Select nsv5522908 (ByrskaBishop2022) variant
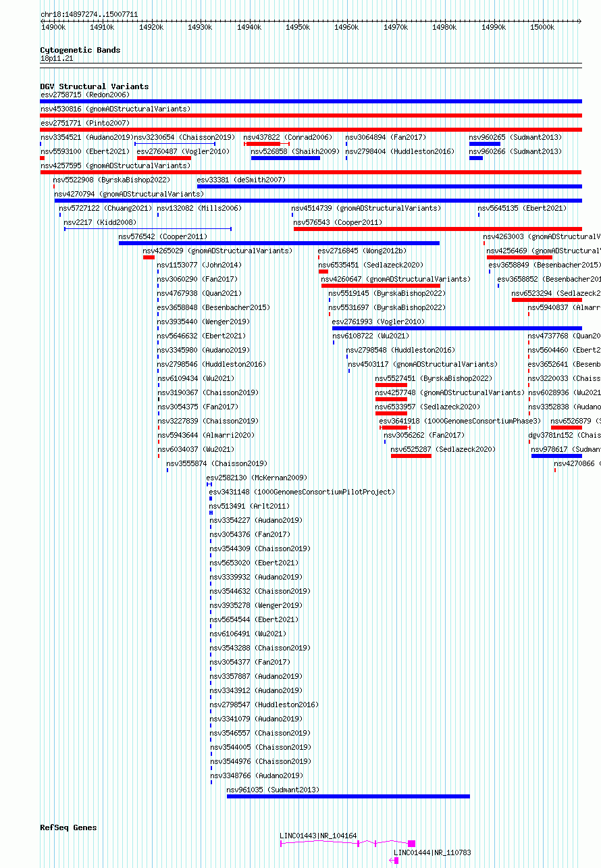 pyautogui.click(x=112, y=180)
